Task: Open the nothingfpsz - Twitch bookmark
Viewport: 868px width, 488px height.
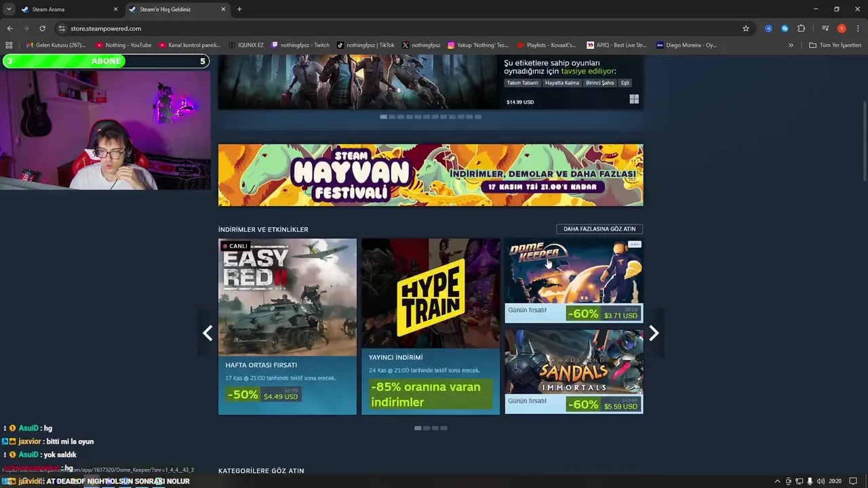Action: coord(300,45)
